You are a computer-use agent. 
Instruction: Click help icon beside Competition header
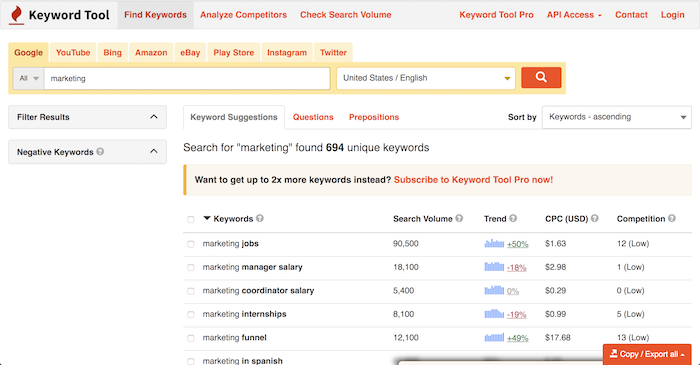pos(672,218)
